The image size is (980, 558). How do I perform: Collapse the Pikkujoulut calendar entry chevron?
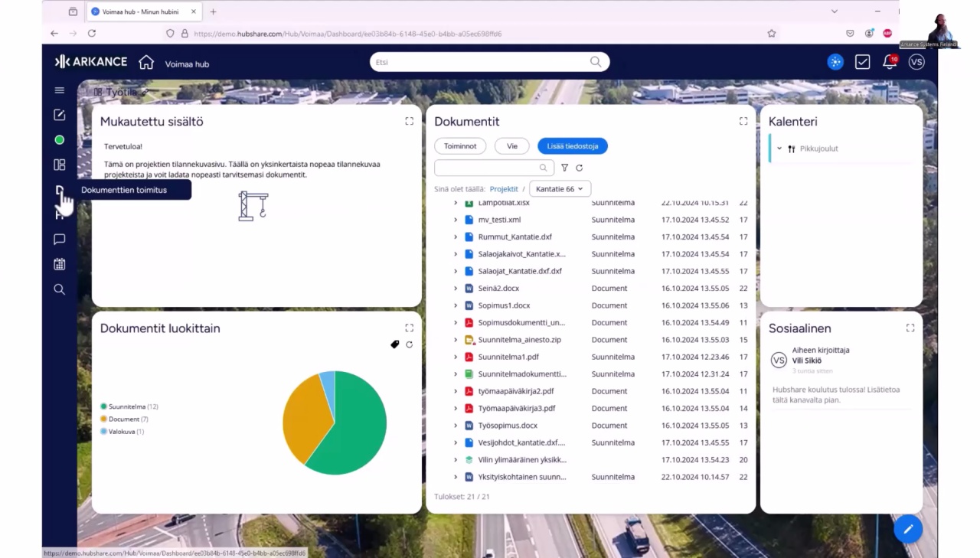(x=779, y=148)
